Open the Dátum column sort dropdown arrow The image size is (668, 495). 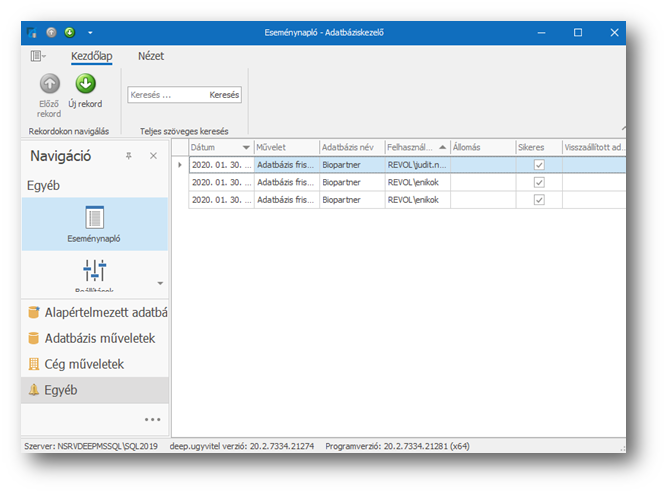pyautogui.click(x=246, y=147)
